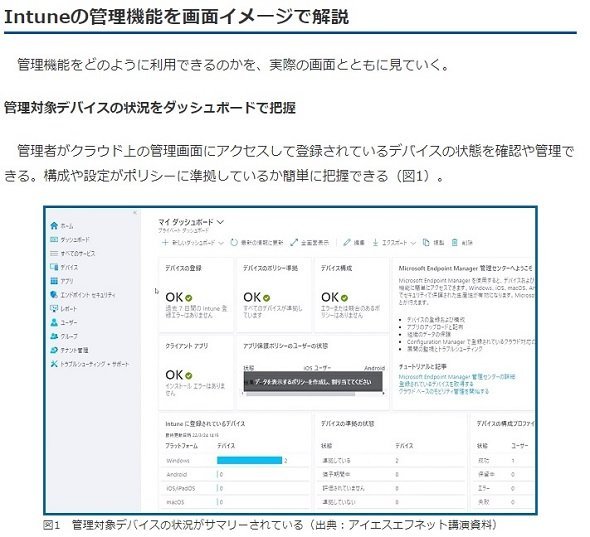Click the refresh icon for 最新の情報に更新

tap(234, 243)
